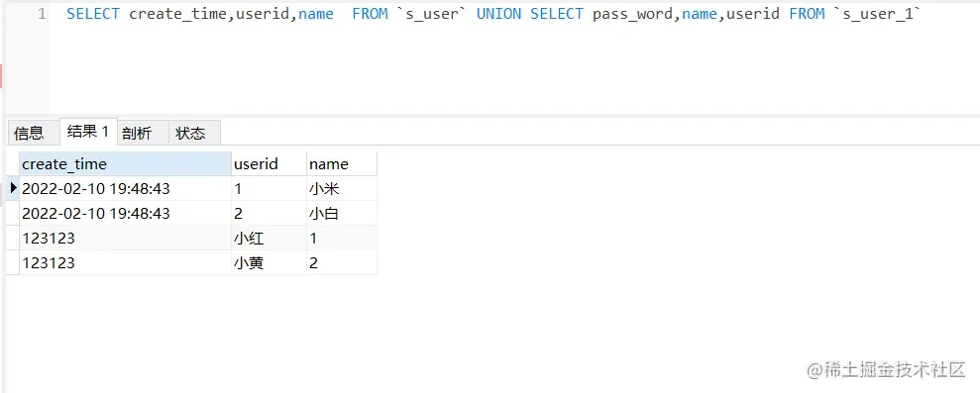980x393 pixels.
Task: Switch to the 信息 tab
Action: [x=30, y=133]
